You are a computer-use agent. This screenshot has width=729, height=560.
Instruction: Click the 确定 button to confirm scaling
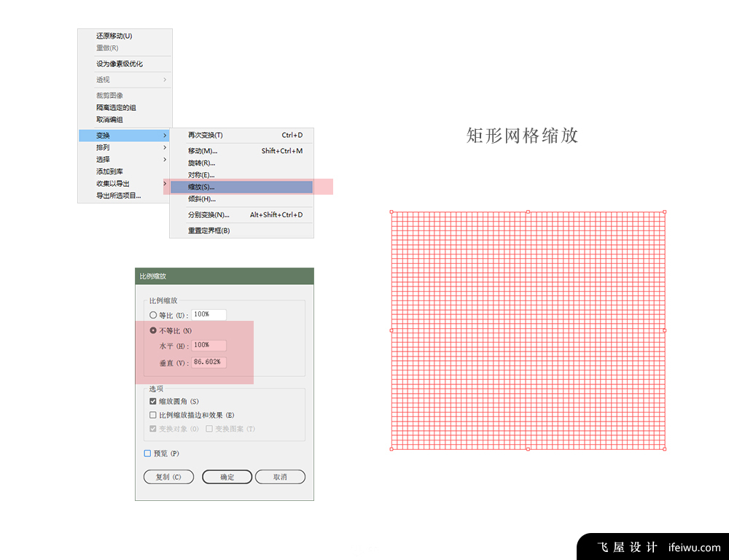click(x=227, y=477)
